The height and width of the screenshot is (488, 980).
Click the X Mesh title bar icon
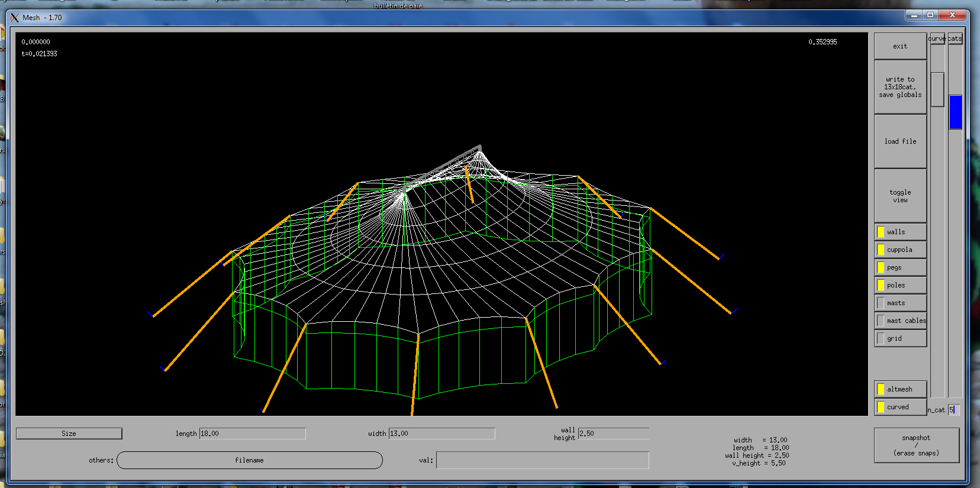pyautogui.click(x=15, y=18)
